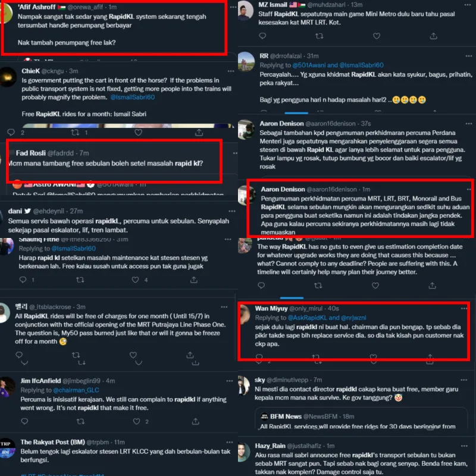Open the three-dot menu on RR's tweet
This screenshot has height=476, width=476.
click(x=469, y=56)
